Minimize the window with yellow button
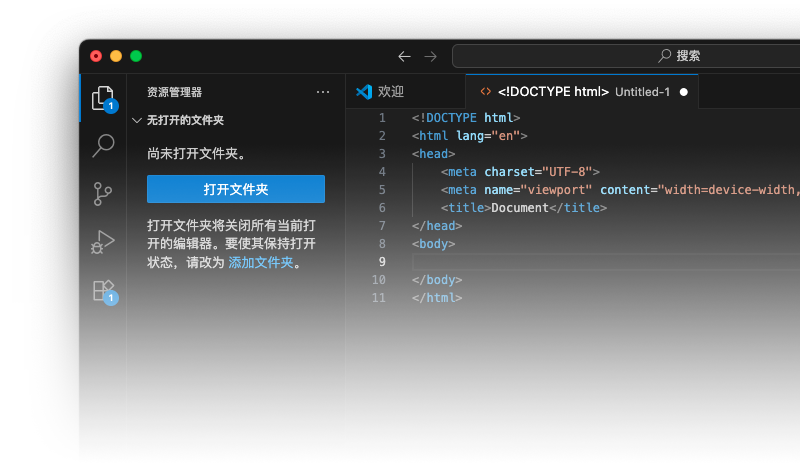Screen dimensions: 800x465 pos(116,56)
